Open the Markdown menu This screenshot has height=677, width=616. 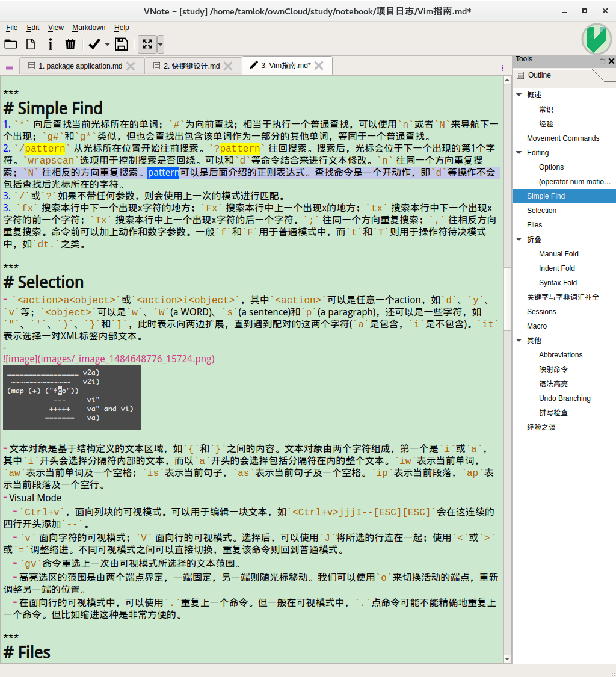pos(88,27)
